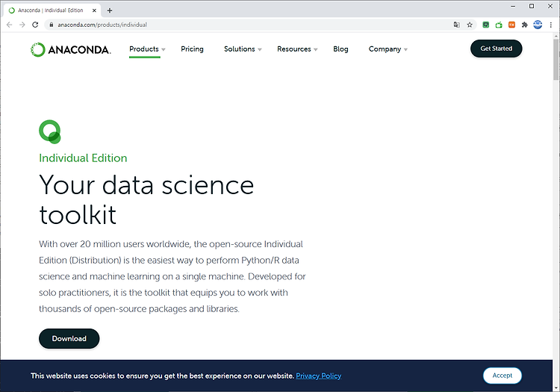Expand the Company dropdown arrow

405,49
